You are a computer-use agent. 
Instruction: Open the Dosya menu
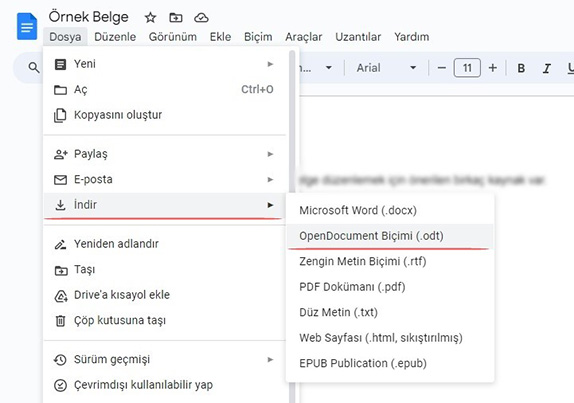click(x=65, y=37)
